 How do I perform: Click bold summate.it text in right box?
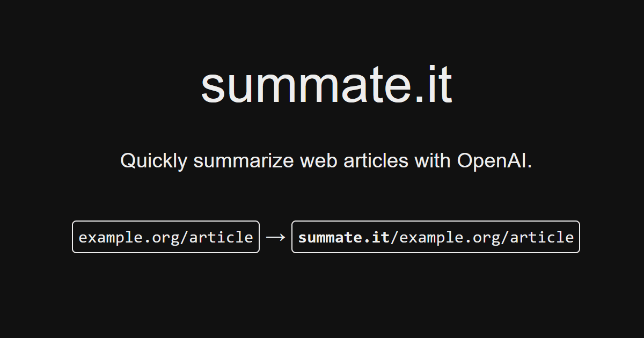coord(343,237)
